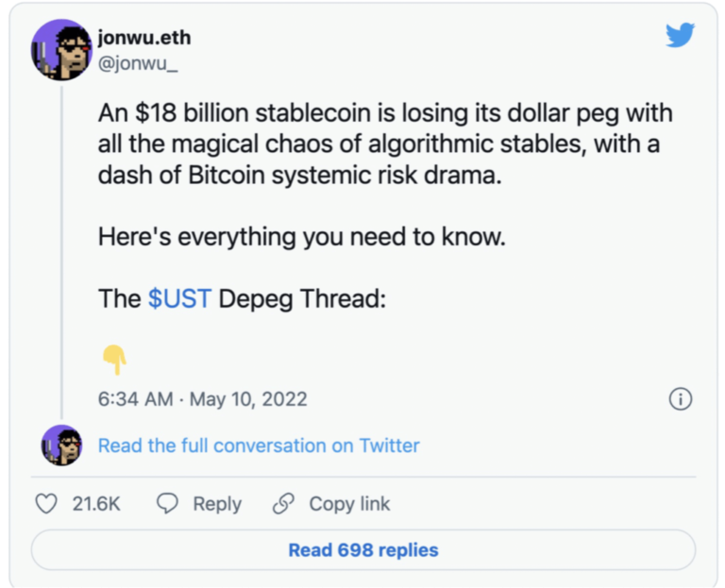Viewport: 725px width, 588px height.
Task: Open the tweet info icon
Action: tap(680, 399)
